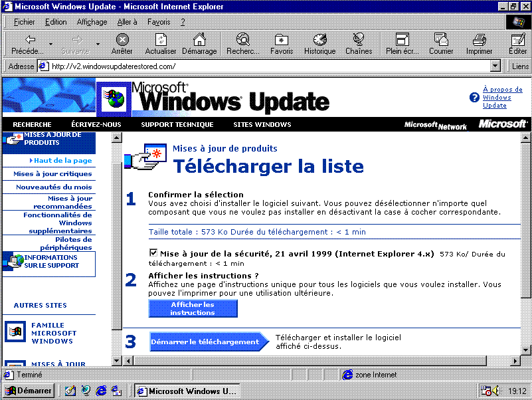
Task: Open the Favoris menu in the menu bar
Action: point(159,22)
